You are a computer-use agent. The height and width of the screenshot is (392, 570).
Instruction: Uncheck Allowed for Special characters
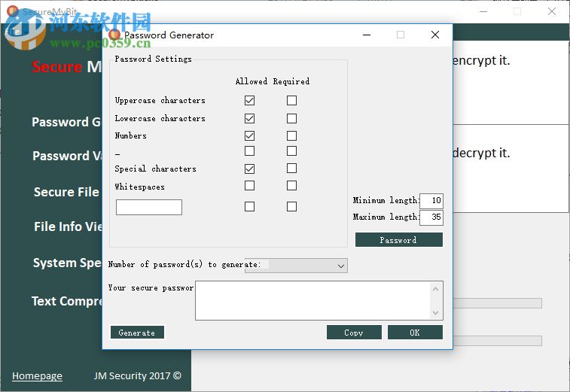[249, 169]
